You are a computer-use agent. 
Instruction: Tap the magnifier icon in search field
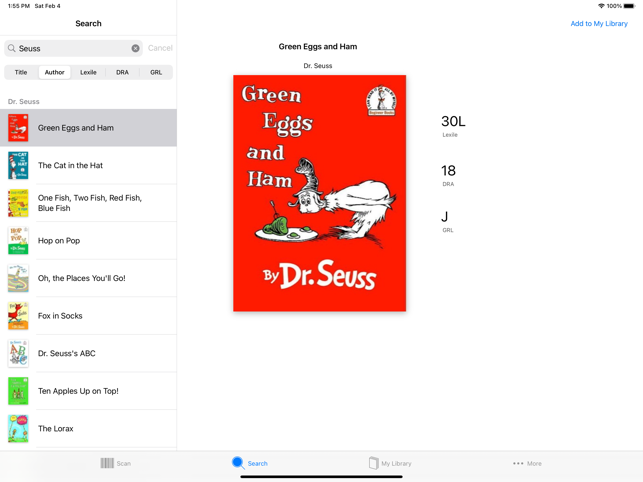(12, 48)
